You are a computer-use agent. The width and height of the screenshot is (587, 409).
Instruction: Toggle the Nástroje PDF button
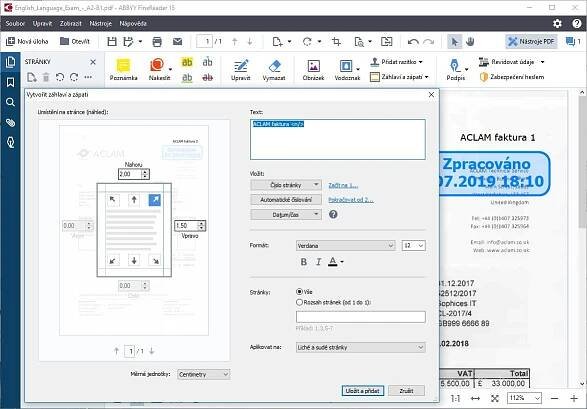[531, 42]
